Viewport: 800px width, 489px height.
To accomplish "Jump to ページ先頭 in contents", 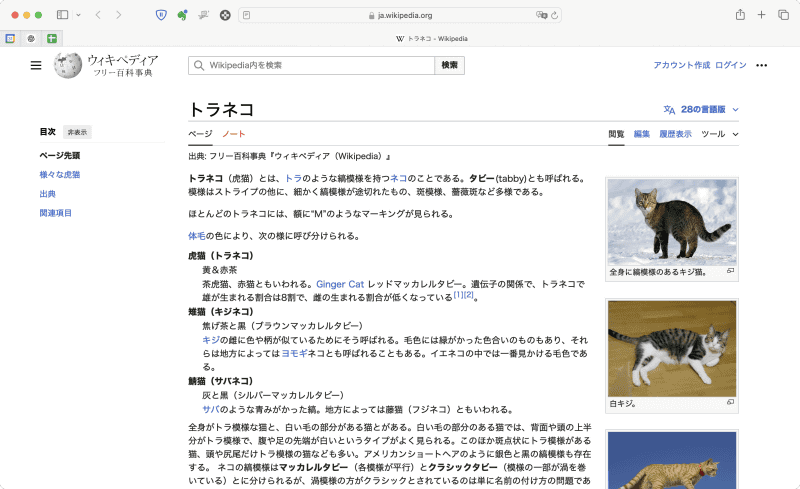I will [60, 155].
